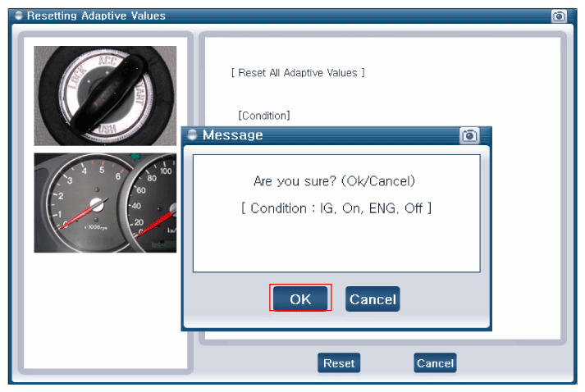
Task: Click round icon before Resetting Adaptive Values title
Action: tap(19, 16)
